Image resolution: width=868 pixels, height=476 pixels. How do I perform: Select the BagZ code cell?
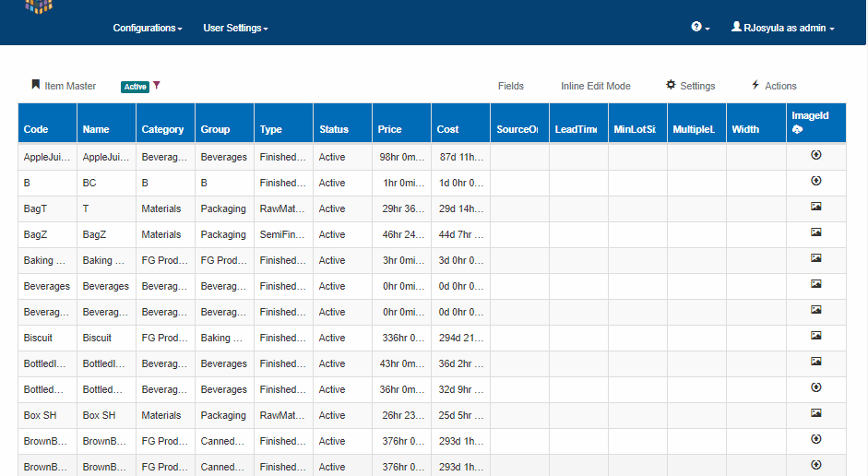tap(37, 234)
